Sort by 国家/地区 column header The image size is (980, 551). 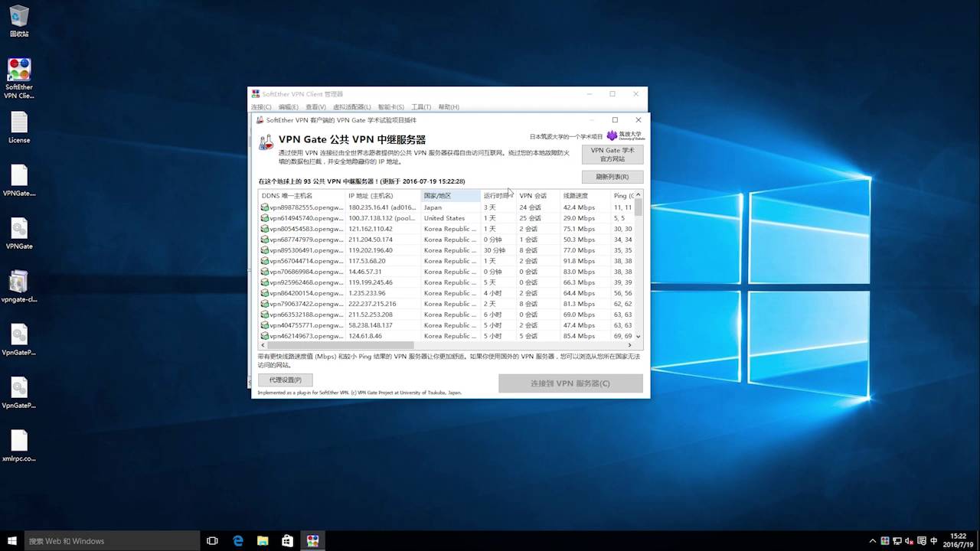451,196
